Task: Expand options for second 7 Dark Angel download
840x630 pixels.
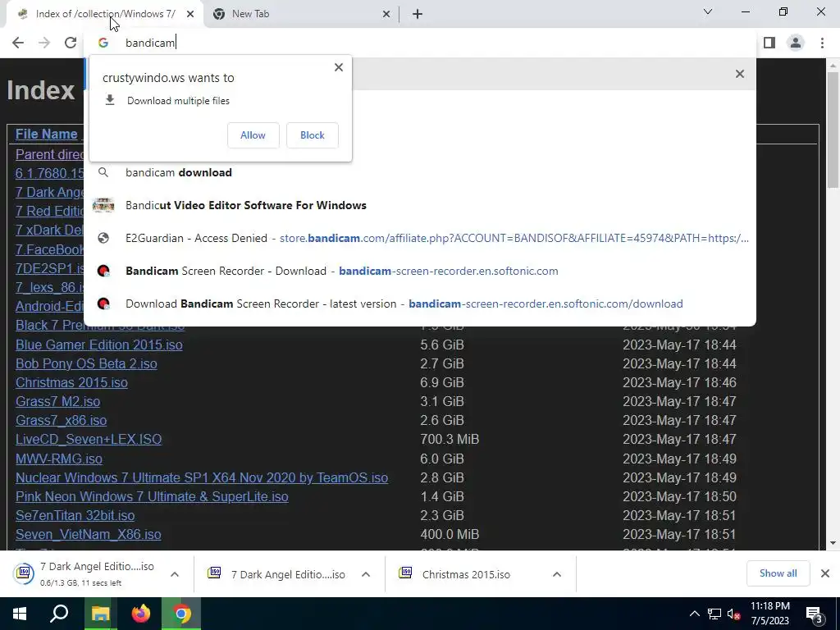Action: 366,574
